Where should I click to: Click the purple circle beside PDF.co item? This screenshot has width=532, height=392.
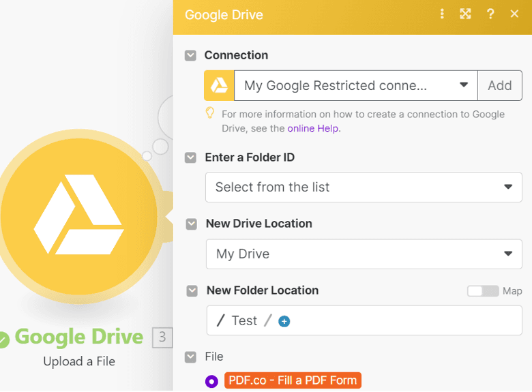[211, 381]
